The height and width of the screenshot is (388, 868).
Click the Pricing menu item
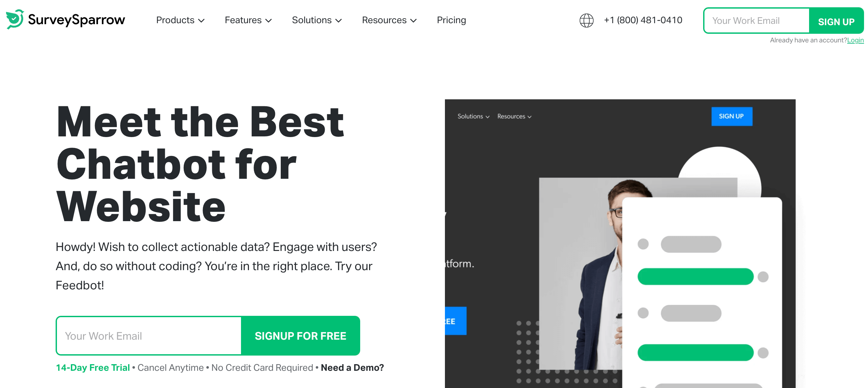[x=451, y=20]
